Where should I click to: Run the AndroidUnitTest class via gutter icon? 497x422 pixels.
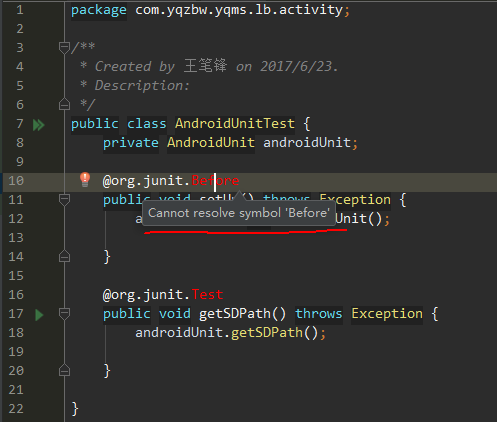tap(39, 125)
